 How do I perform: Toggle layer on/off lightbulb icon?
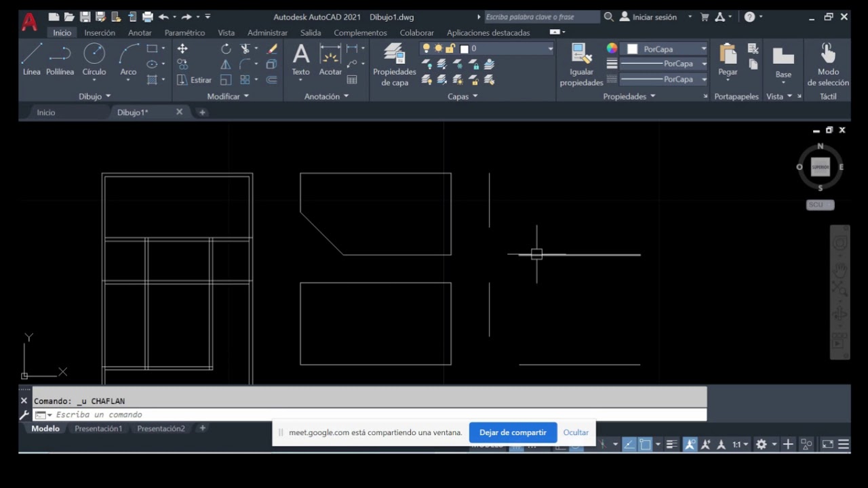pyautogui.click(x=426, y=49)
